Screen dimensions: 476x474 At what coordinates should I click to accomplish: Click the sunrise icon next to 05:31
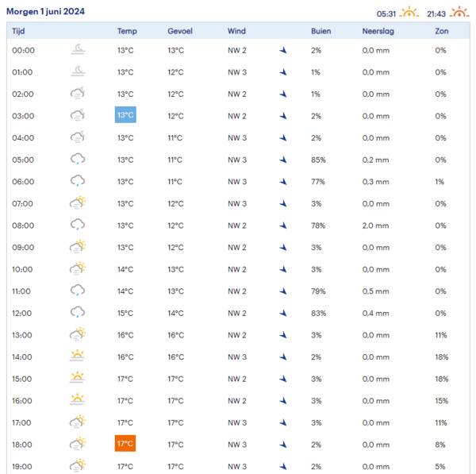(409, 12)
